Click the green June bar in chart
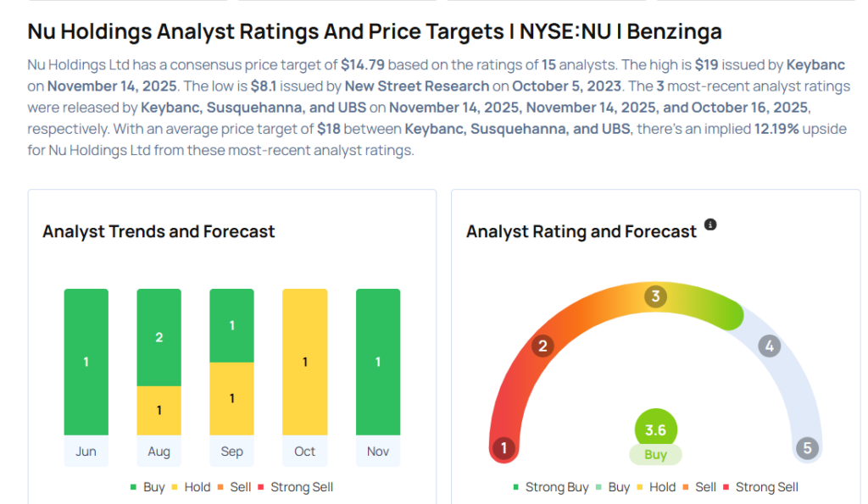The width and height of the screenshot is (868, 504). pos(86,362)
